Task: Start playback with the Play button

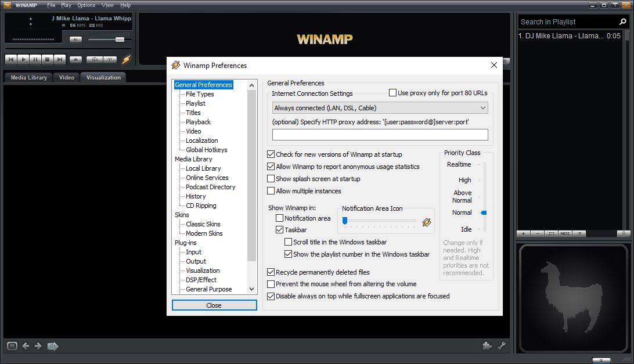Action: point(23,59)
